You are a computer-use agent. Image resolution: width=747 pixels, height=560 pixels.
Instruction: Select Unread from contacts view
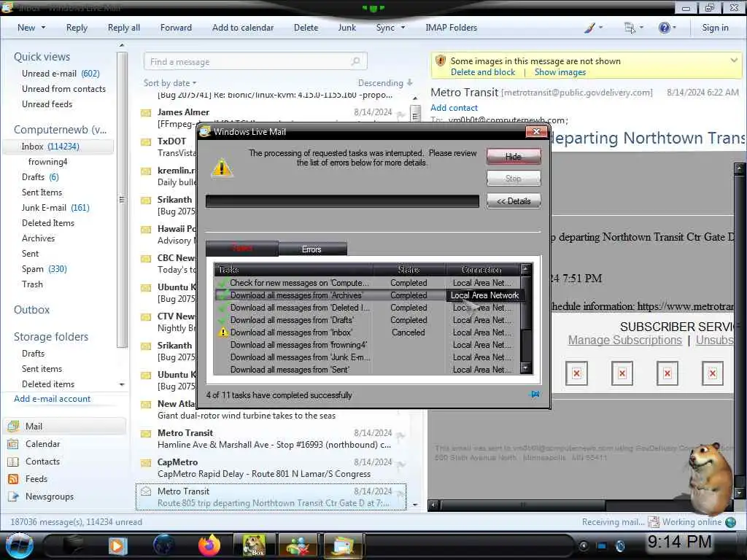[x=64, y=88]
